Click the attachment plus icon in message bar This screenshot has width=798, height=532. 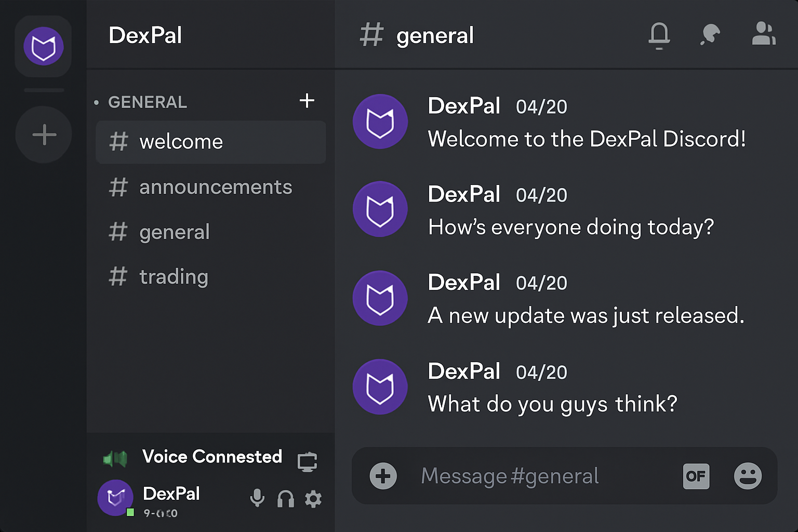pos(383,476)
